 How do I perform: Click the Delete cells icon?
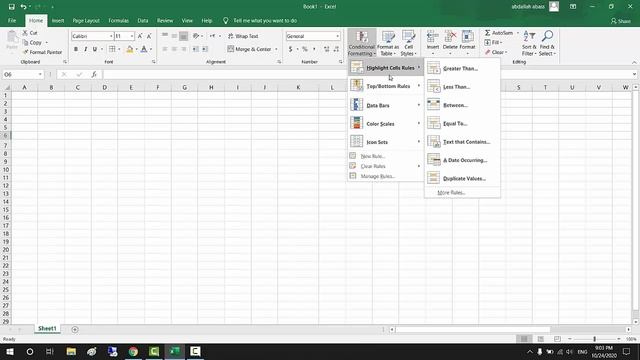450,37
